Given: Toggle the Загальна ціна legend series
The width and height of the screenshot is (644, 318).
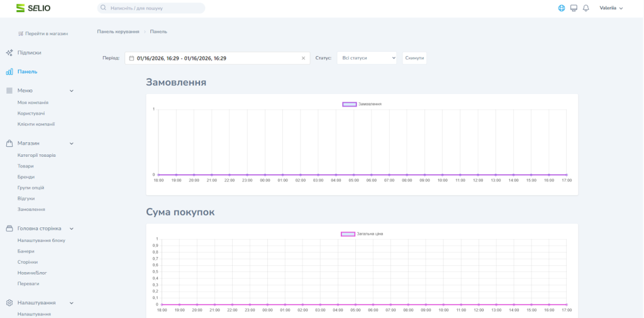Looking at the screenshot, I should pos(348,234).
